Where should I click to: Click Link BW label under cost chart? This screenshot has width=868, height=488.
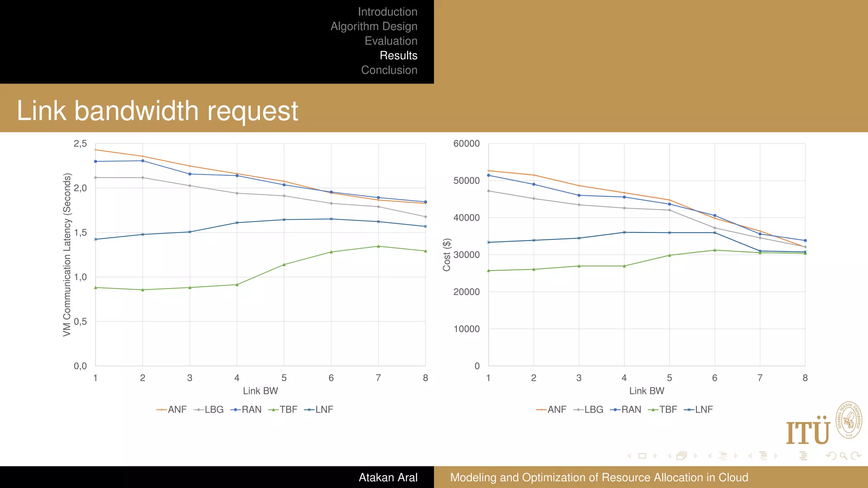(x=646, y=391)
